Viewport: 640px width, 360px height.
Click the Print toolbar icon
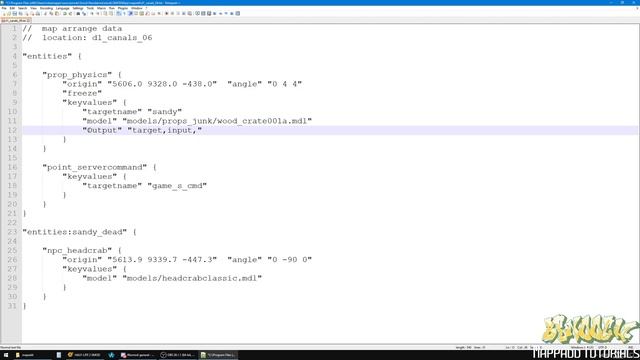(38, 13)
